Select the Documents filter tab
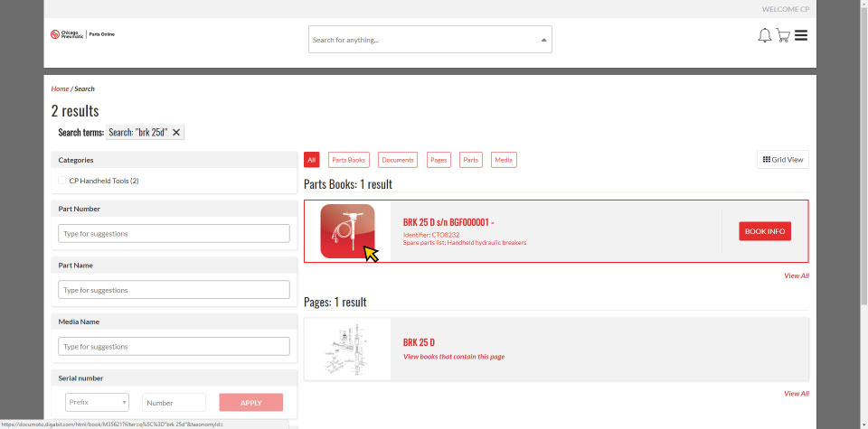 pos(398,160)
